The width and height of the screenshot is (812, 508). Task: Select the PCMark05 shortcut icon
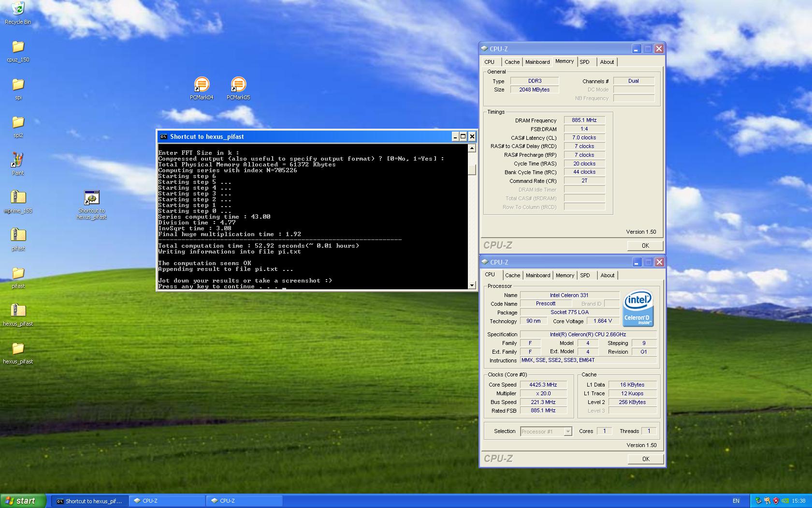[x=238, y=88]
